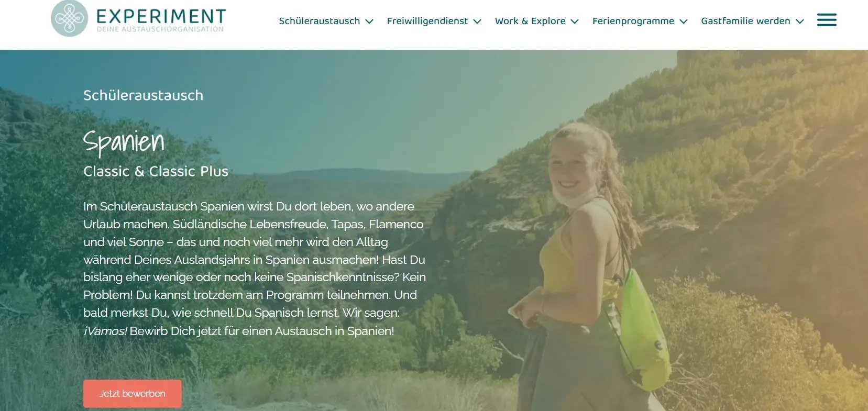Open the Schüleraustausch menu item

click(x=320, y=21)
